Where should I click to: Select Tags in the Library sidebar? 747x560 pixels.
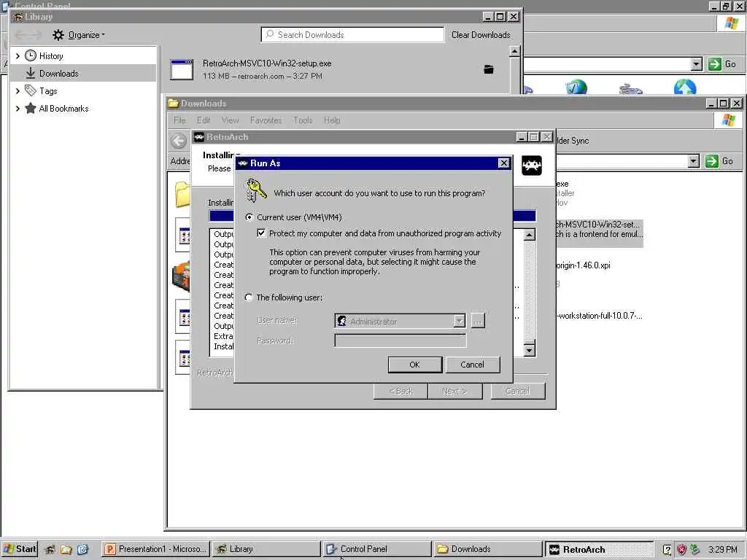(x=48, y=91)
